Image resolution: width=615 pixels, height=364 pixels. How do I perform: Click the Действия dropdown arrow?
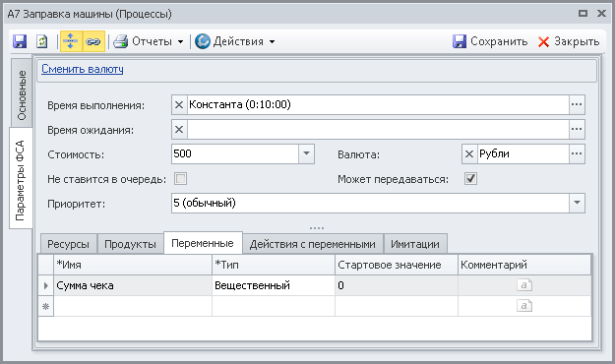click(273, 41)
